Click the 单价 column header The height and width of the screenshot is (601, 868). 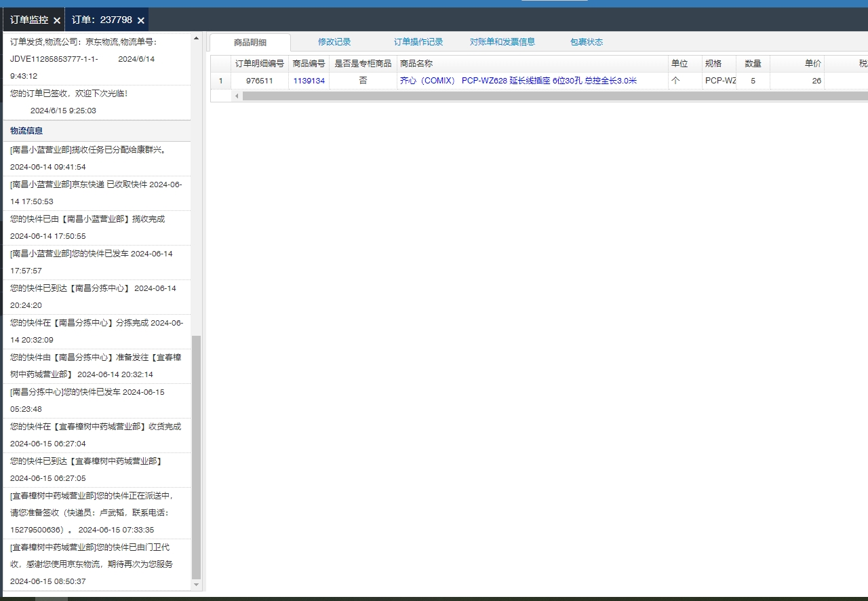click(797, 64)
